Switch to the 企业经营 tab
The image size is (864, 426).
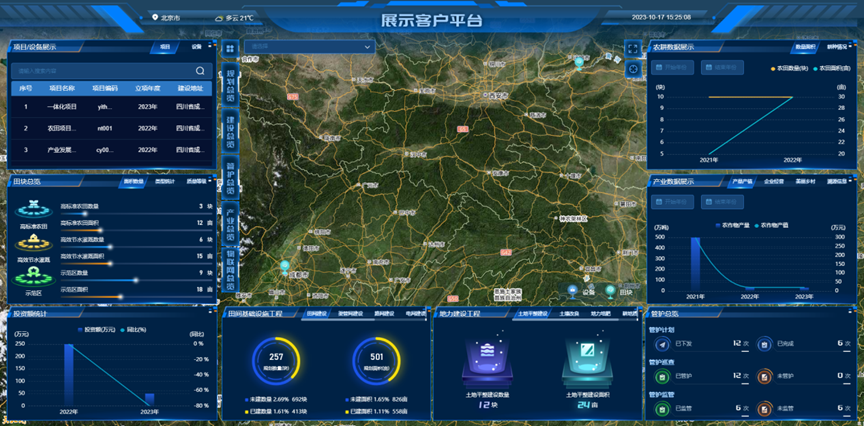click(774, 181)
